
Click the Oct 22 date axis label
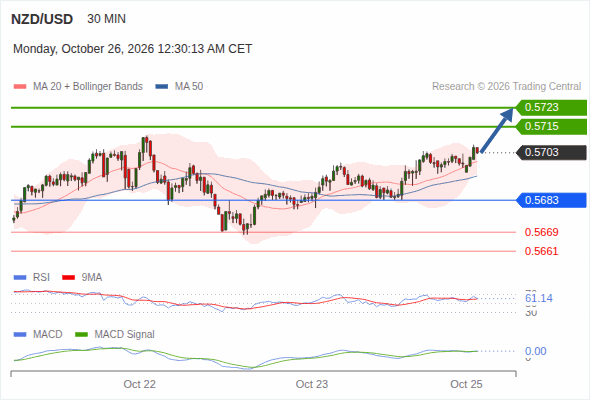point(140,384)
